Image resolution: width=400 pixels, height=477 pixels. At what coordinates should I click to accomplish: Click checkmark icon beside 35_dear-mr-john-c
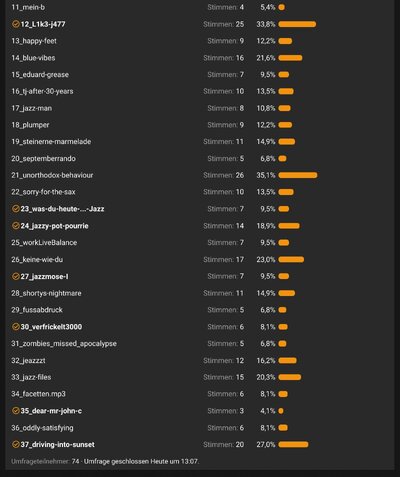(15, 411)
